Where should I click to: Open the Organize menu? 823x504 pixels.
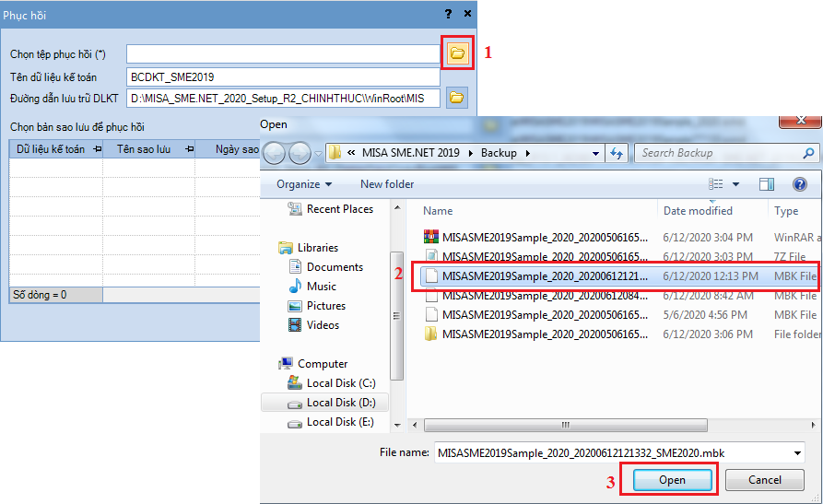point(304,184)
